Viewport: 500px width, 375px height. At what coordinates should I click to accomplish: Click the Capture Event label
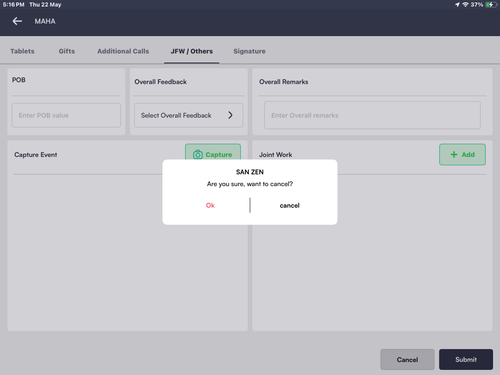coord(36,155)
